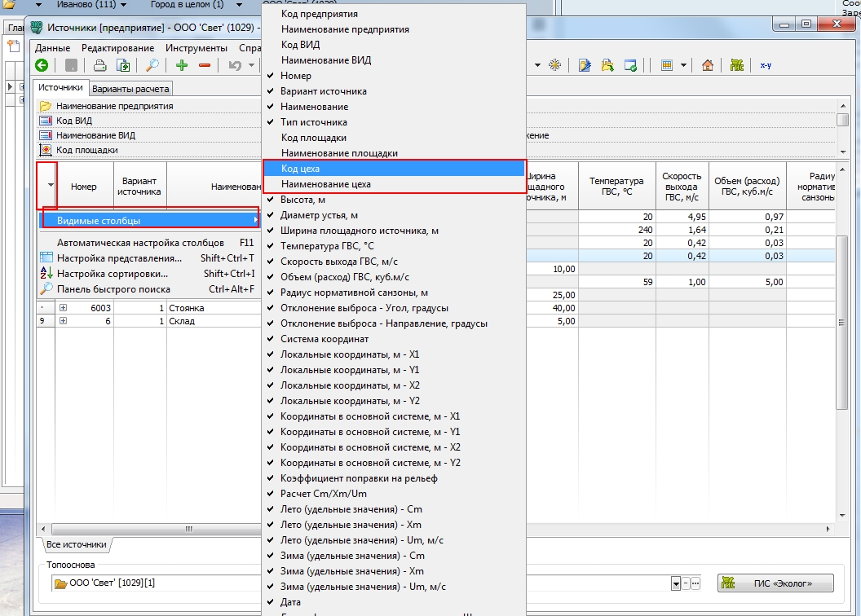Screen dimensions: 861x616
Task: Click the printer icon in toolbar
Action: (x=99, y=65)
